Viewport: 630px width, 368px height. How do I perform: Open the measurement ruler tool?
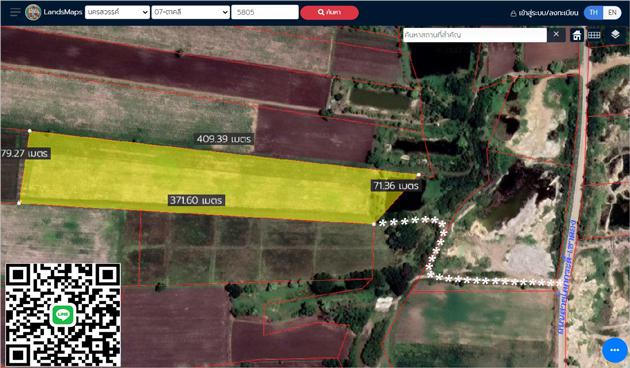point(594,35)
